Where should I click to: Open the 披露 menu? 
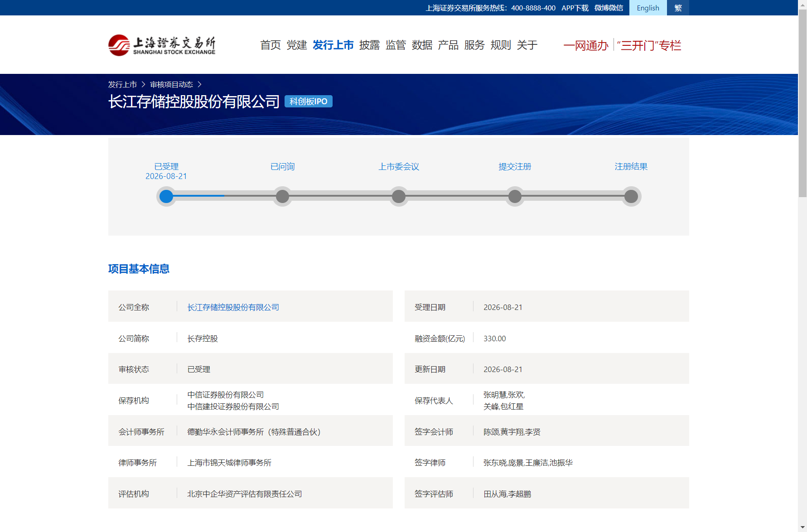369,45
